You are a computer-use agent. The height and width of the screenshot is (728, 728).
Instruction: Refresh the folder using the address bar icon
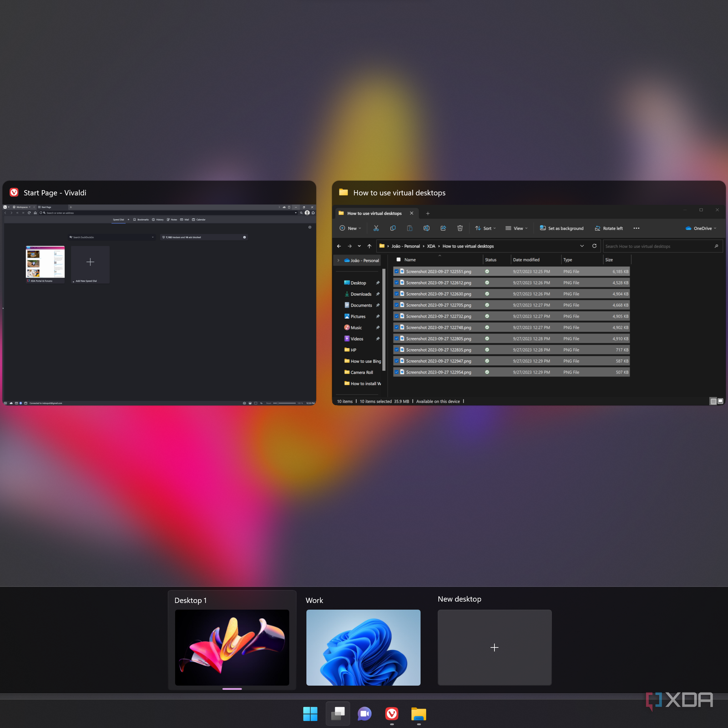click(594, 246)
